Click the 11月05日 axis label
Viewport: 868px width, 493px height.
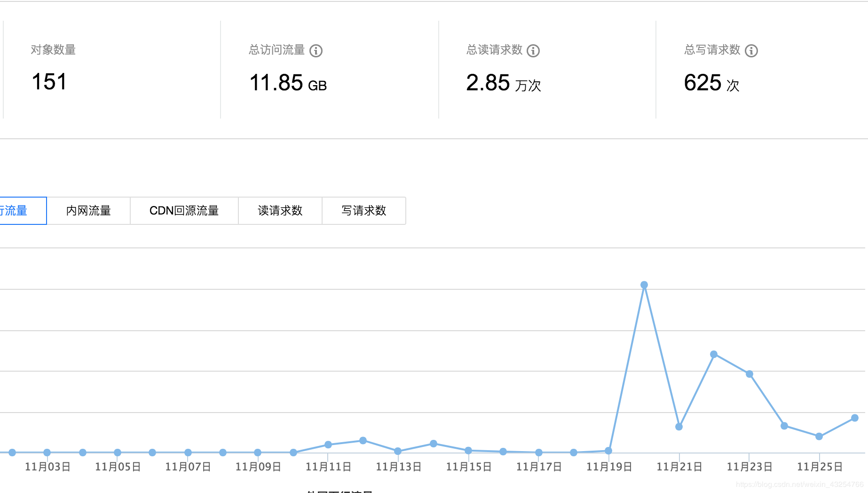pyautogui.click(x=118, y=467)
